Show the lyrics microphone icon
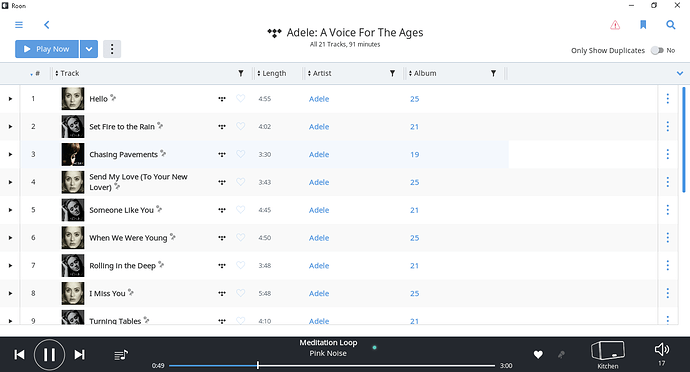This screenshot has width=690, height=372. [x=561, y=354]
